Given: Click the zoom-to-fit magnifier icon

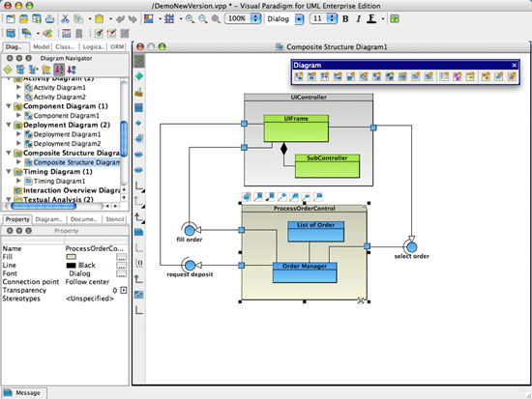Looking at the screenshot, I should [216, 19].
